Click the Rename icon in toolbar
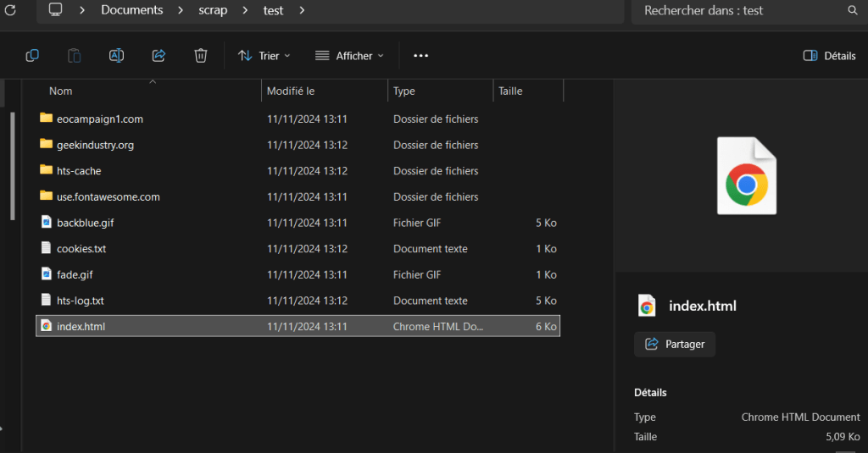This screenshot has height=453, width=868. 116,56
